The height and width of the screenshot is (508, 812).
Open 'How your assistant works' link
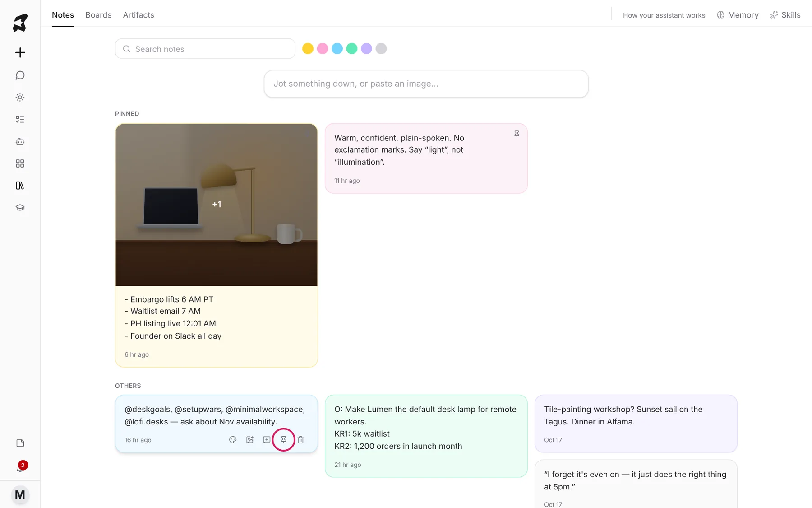(x=664, y=15)
